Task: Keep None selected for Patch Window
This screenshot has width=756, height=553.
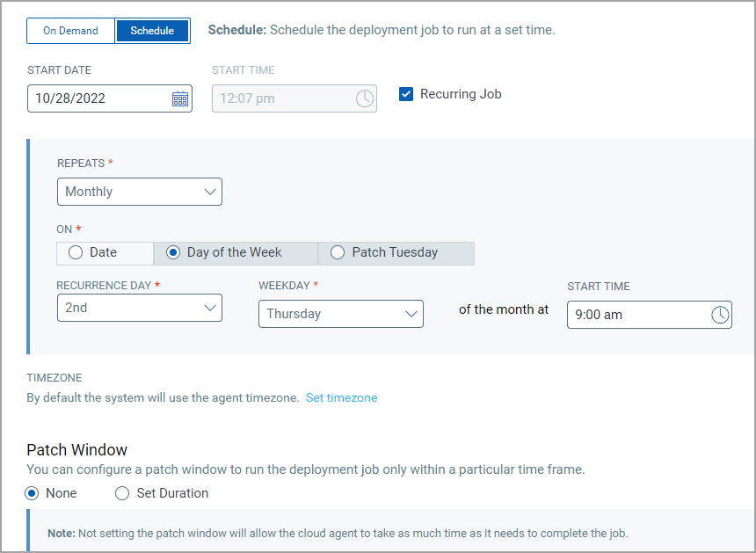Action: 32,493
